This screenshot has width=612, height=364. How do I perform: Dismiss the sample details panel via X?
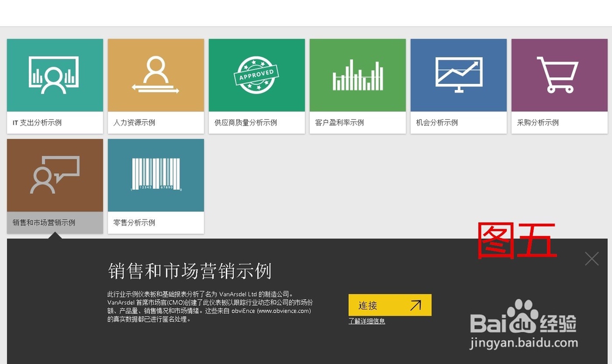pos(591,258)
